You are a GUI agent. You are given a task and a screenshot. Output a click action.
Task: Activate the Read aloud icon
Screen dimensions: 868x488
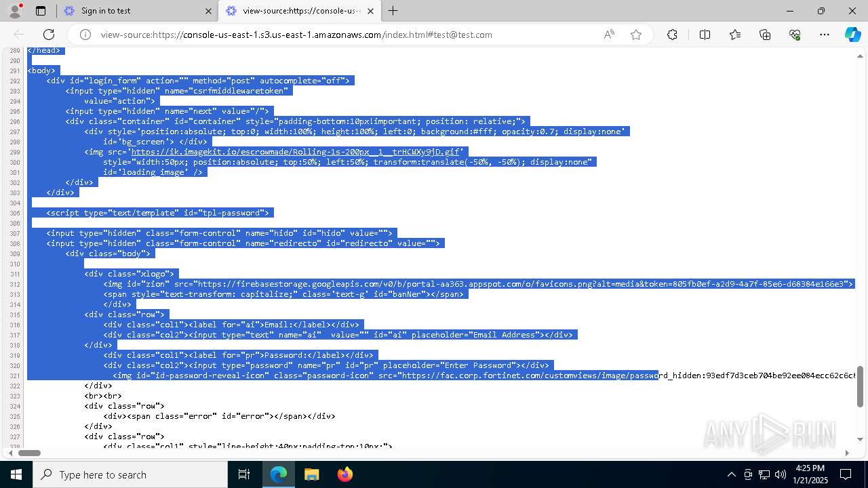[609, 35]
